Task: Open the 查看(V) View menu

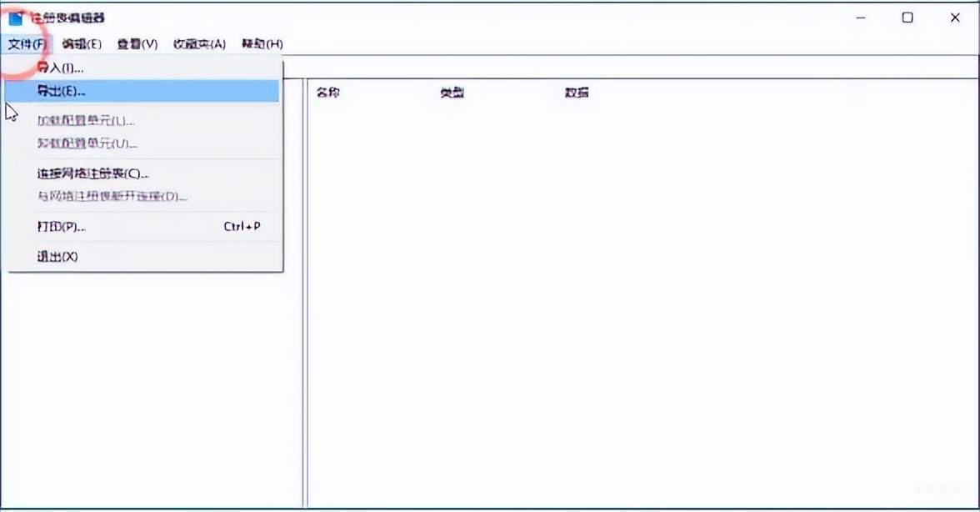Action: point(137,44)
